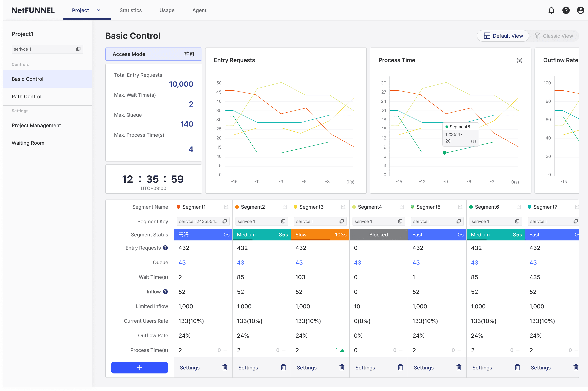
Task: Open Segment3 Settings
Action: (x=307, y=368)
